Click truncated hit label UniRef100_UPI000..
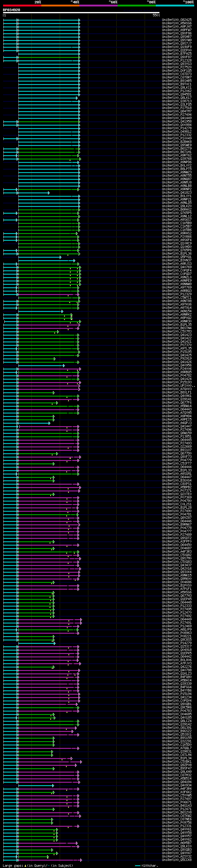Image resolution: width=197 pixels, height=868 pixels. (179, 386)
